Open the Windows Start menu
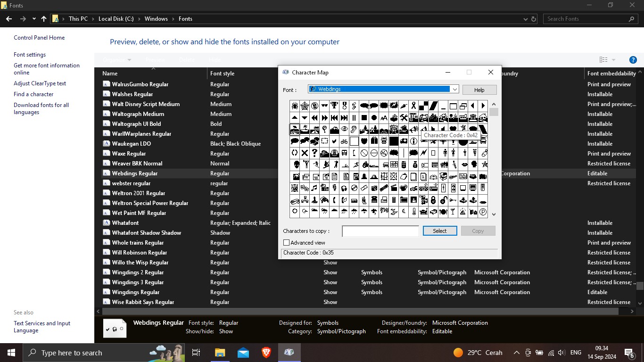Screen dimensions: 644x362 click(x=11, y=353)
